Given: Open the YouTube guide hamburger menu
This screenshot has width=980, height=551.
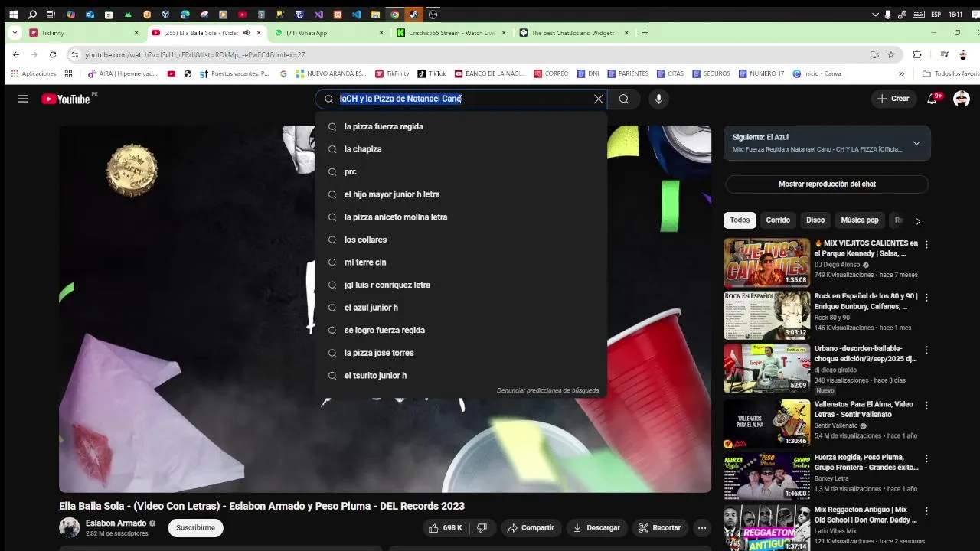Looking at the screenshot, I should [23, 99].
